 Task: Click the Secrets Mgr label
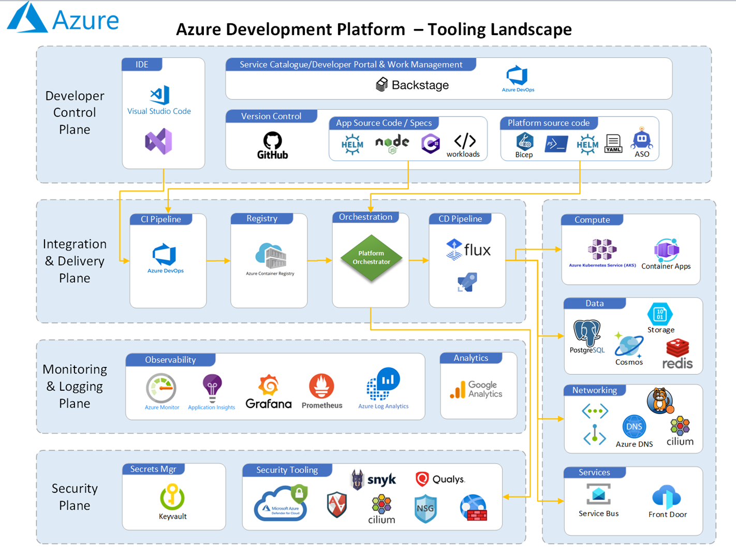coord(153,469)
